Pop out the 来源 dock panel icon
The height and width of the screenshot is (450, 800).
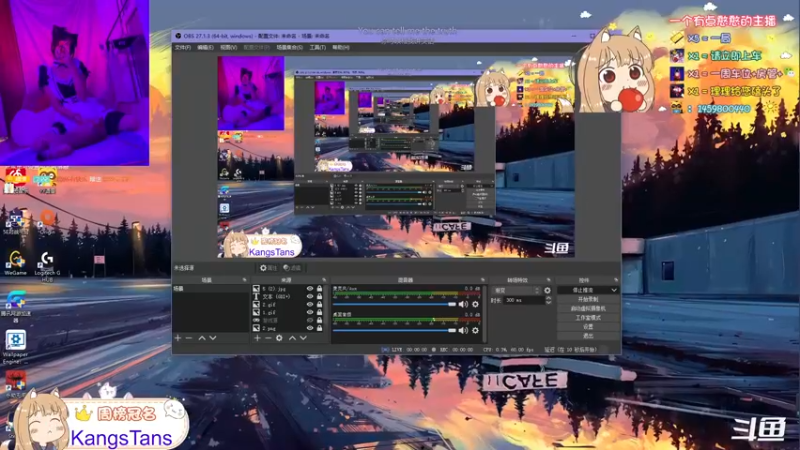[x=324, y=280]
